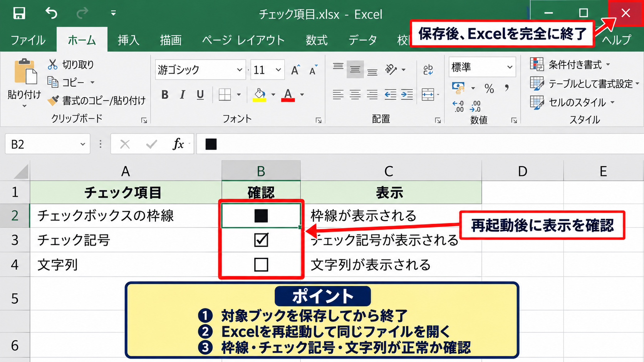644x362 pixels.
Task: Click the merge and center icon
Action: (x=428, y=94)
